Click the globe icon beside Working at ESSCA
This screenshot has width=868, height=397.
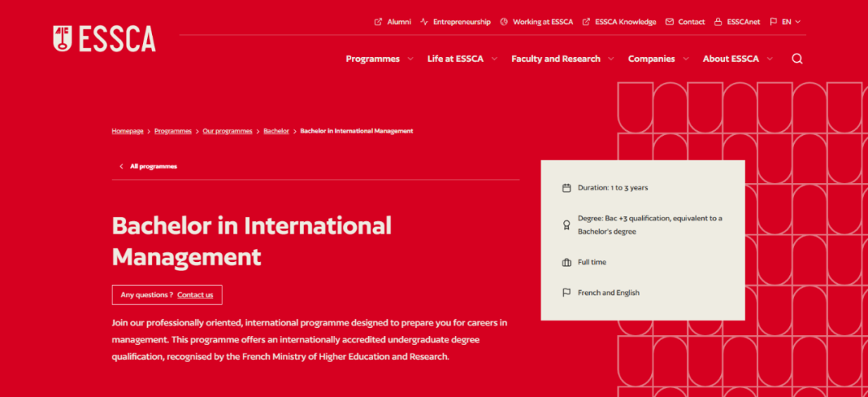pyautogui.click(x=504, y=23)
